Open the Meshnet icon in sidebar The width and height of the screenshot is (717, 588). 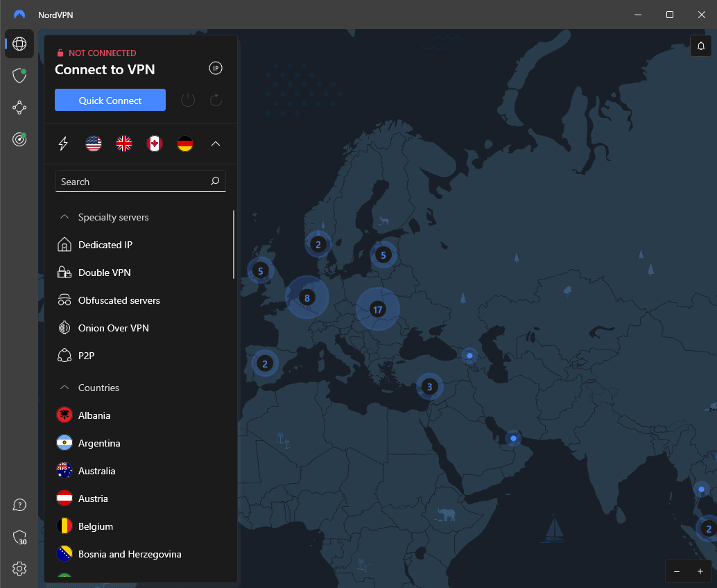pyautogui.click(x=19, y=107)
